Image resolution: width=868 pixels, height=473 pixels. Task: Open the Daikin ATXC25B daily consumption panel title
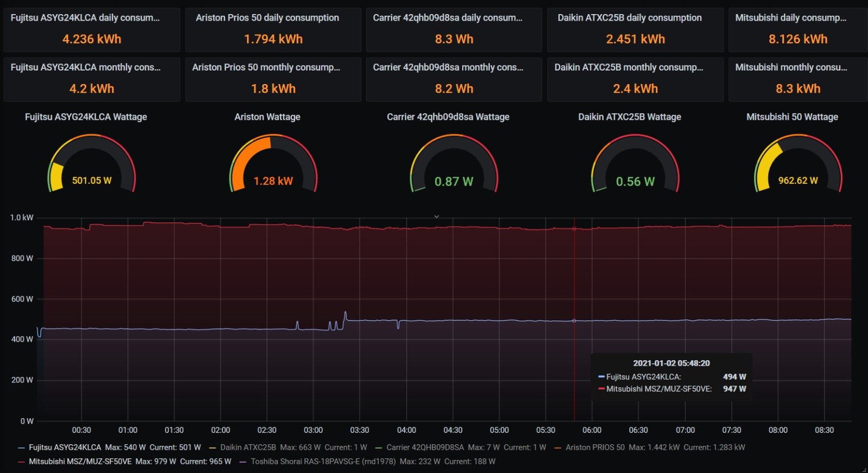(x=629, y=17)
